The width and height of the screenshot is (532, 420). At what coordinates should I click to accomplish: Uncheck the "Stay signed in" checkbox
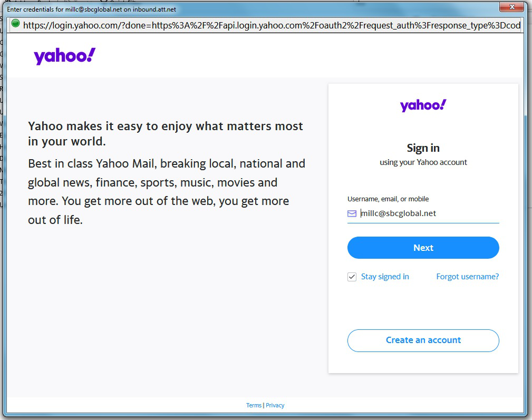pos(351,276)
